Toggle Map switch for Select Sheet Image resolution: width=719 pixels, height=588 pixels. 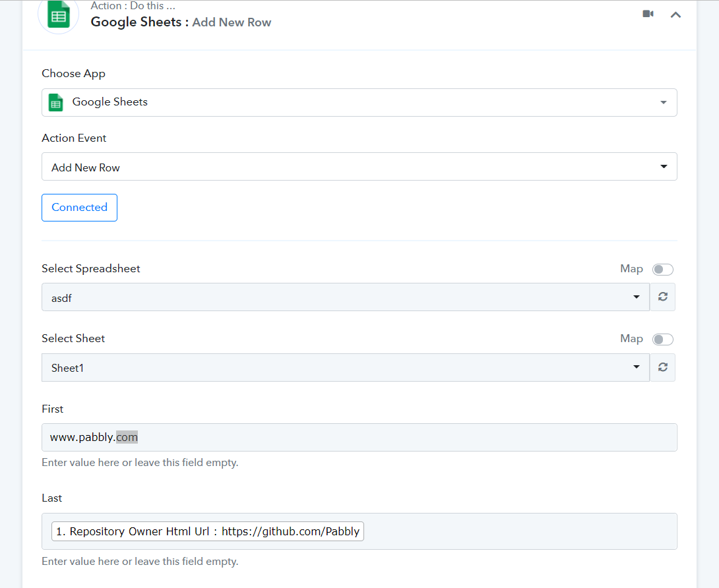coord(662,339)
